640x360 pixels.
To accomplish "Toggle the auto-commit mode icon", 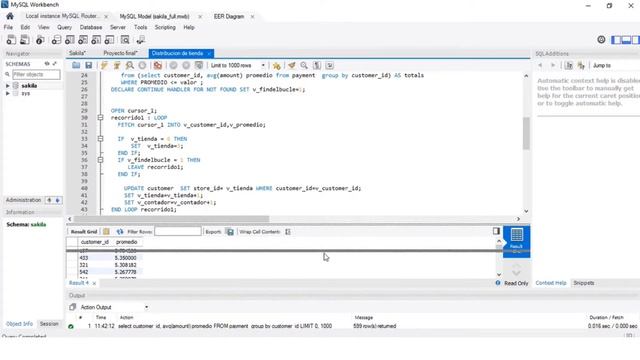I will pos(199,65).
